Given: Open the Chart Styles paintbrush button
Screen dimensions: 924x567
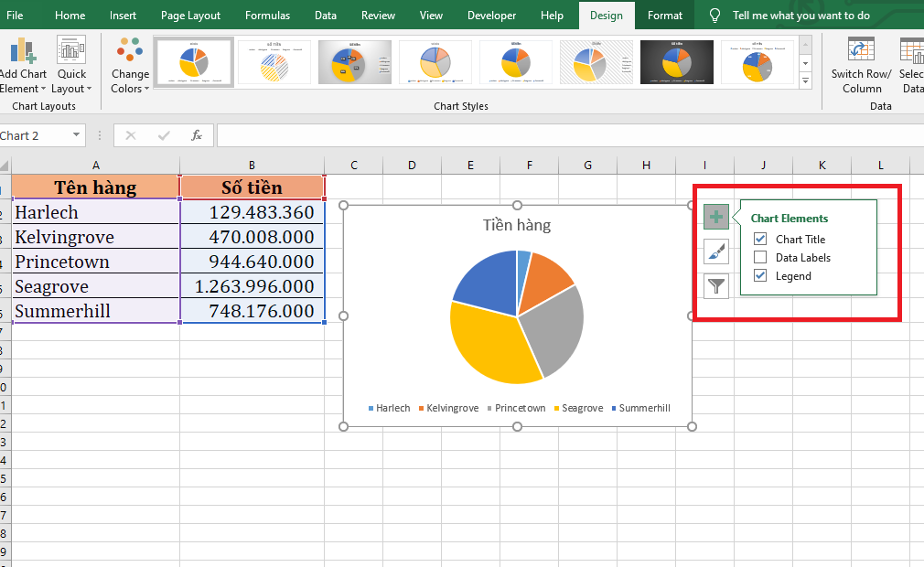Looking at the screenshot, I should coord(716,252).
